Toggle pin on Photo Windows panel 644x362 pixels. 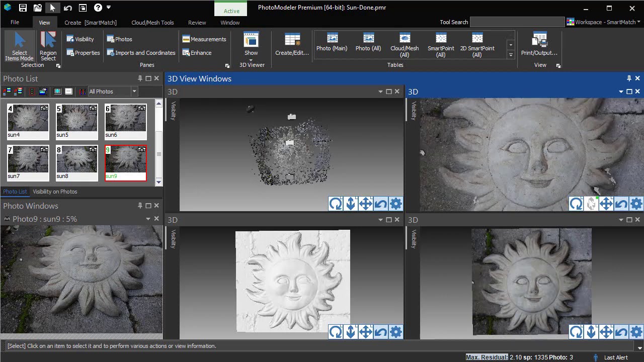point(140,206)
